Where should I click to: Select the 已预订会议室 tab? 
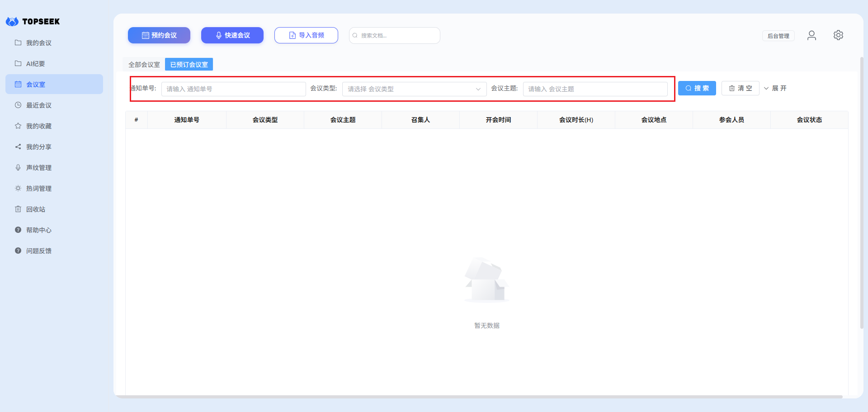(189, 65)
